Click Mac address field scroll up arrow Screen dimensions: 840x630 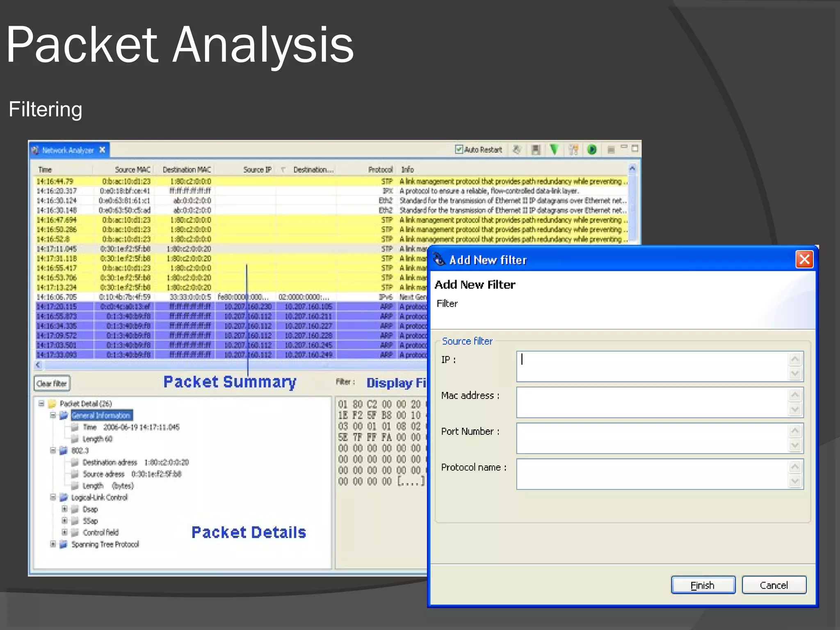point(795,395)
